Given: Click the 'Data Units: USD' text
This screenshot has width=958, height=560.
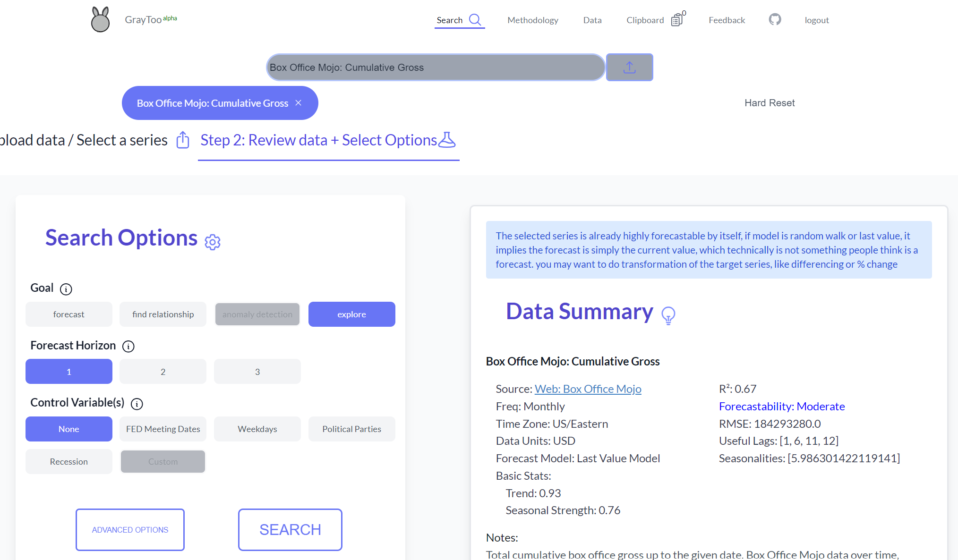Looking at the screenshot, I should click(535, 441).
